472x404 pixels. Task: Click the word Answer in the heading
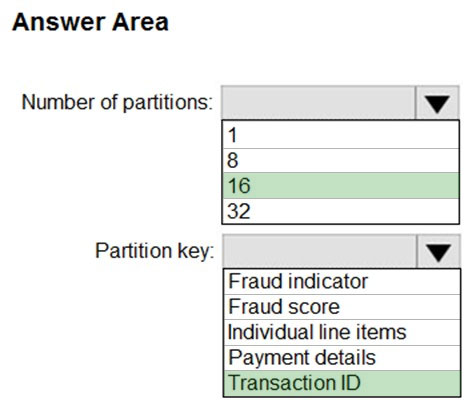[58, 22]
